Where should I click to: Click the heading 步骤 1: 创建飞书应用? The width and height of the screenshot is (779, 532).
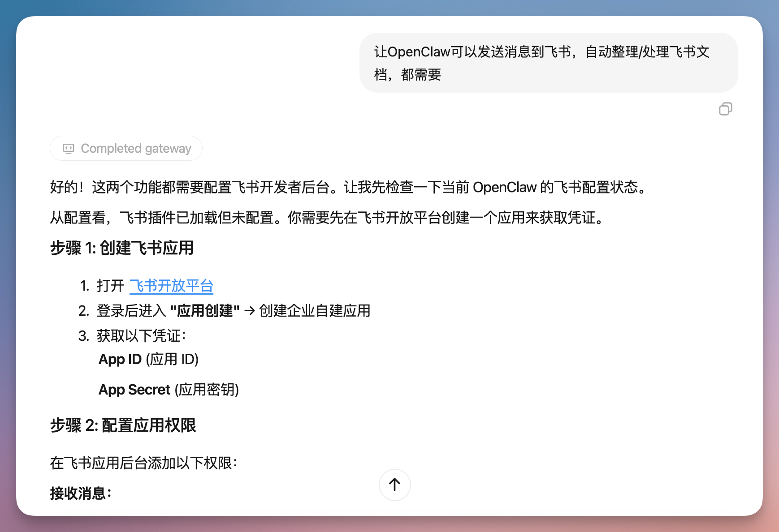coord(122,248)
